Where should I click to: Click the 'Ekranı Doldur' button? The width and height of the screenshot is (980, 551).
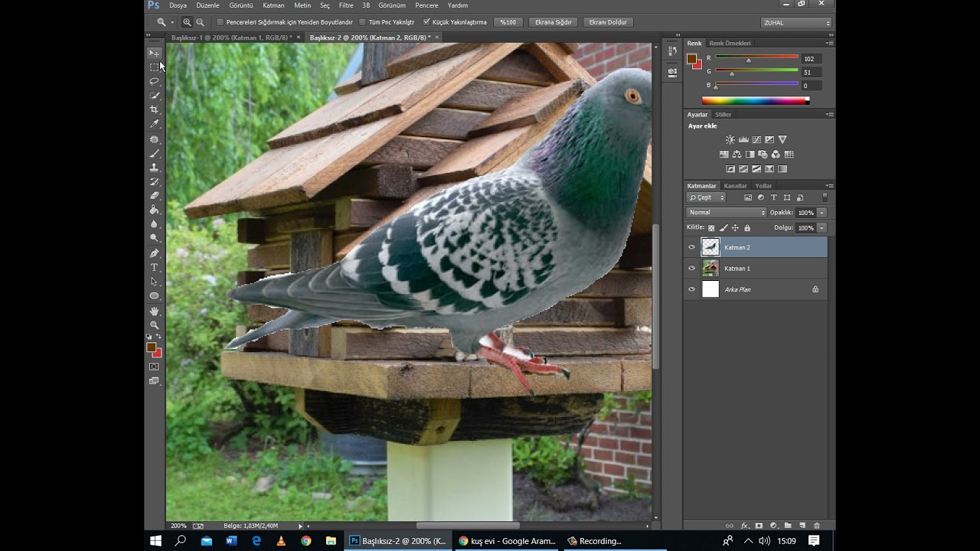(x=608, y=22)
